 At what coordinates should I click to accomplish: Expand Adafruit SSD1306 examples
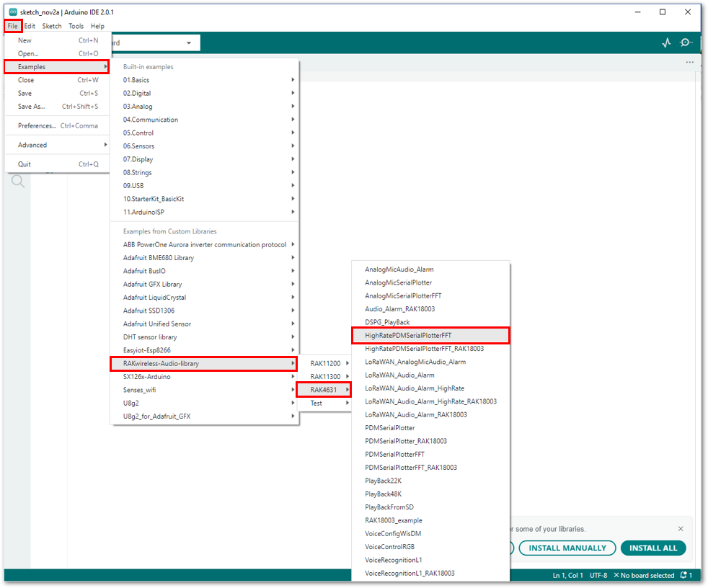tap(205, 311)
